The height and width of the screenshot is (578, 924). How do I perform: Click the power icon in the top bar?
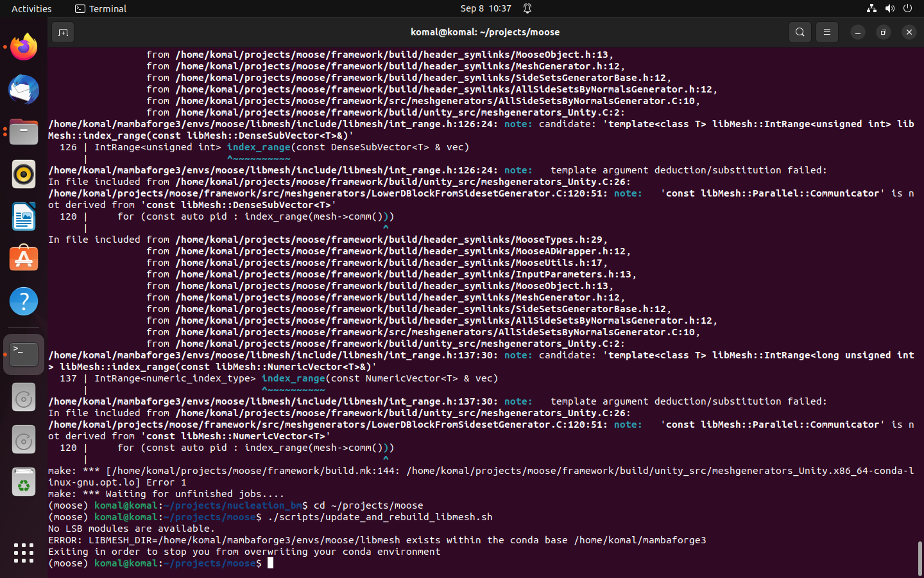coord(907,8)
